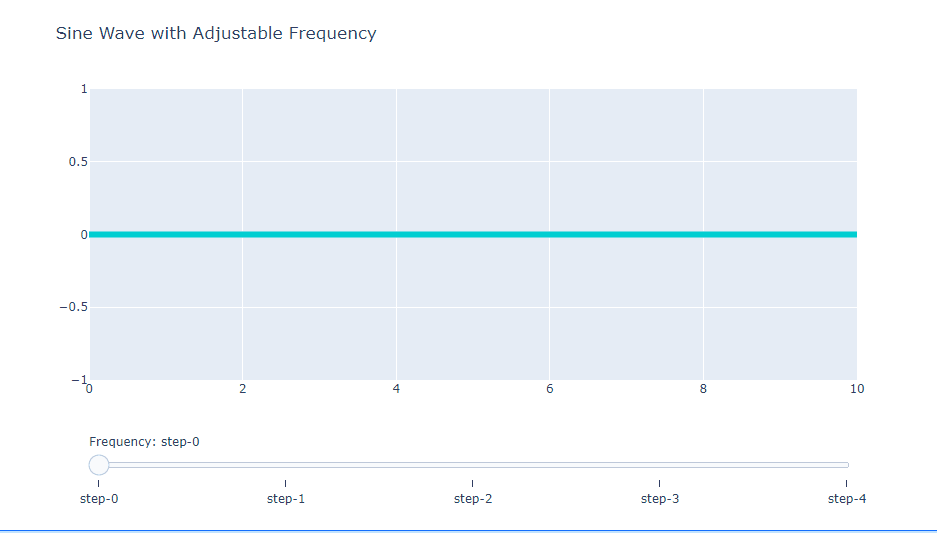Choose step-3 on the frequency slider
Image resolution: width=937 pixels, height=534 pixels.
(x=659, y=498)
